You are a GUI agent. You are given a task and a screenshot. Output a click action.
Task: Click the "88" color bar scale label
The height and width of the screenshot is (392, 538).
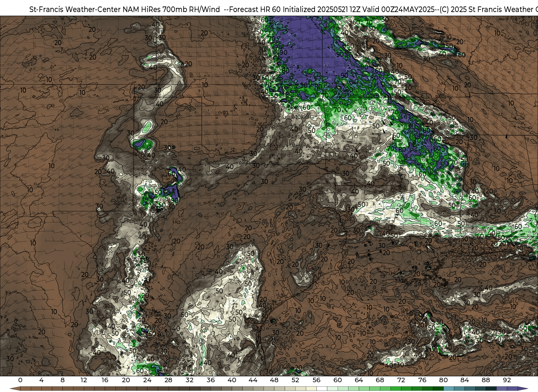(x=486, y=380)
